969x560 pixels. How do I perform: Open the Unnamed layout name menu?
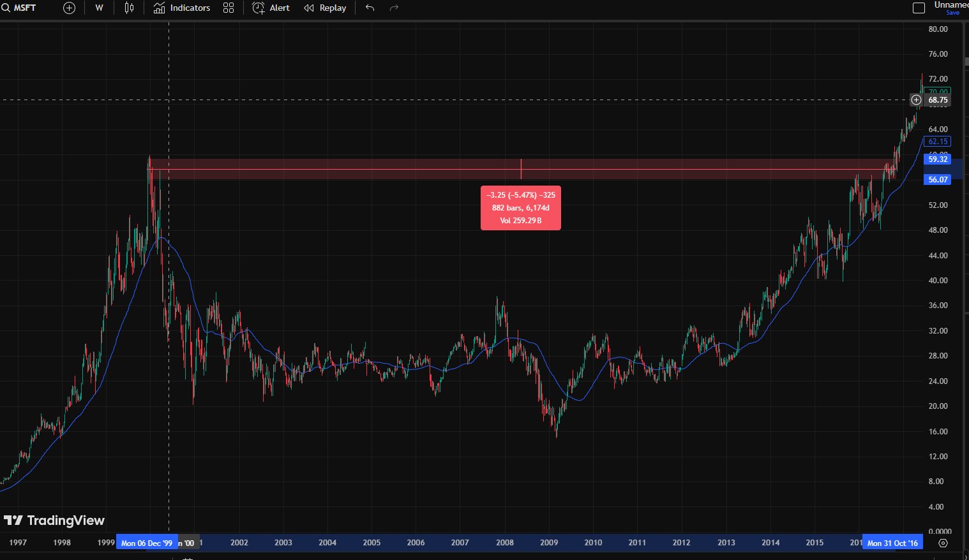point(951,5)
